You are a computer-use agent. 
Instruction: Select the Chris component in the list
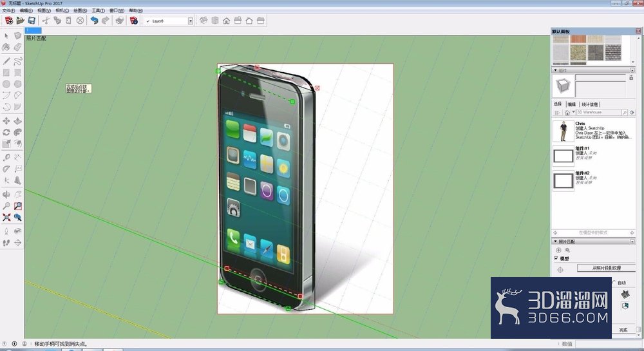click(x=592, y=131)
